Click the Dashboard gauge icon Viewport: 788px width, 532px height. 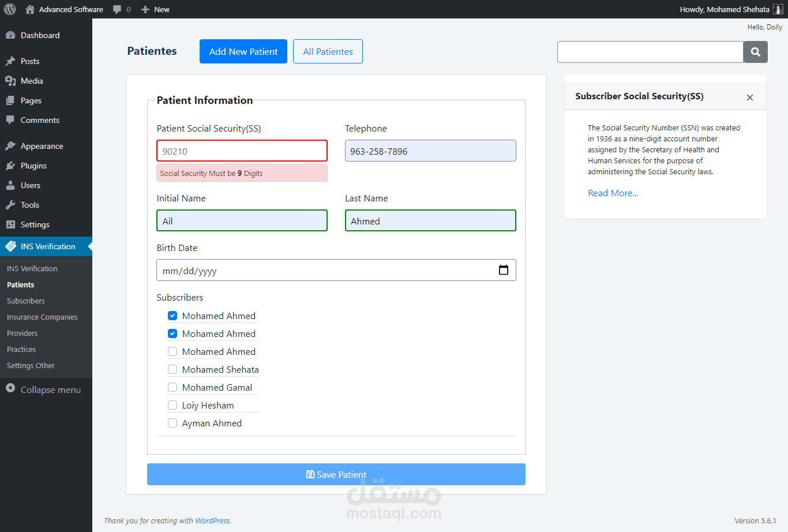(x=10, y=35)
